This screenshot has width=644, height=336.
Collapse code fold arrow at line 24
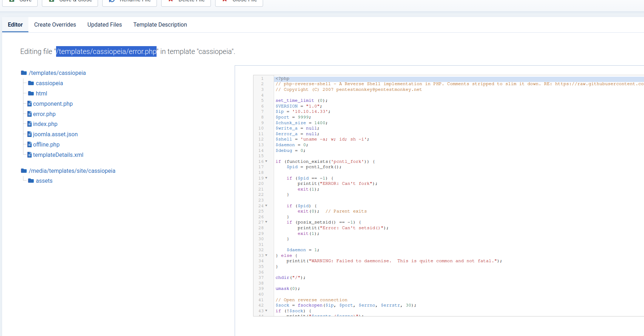(266, 206)
